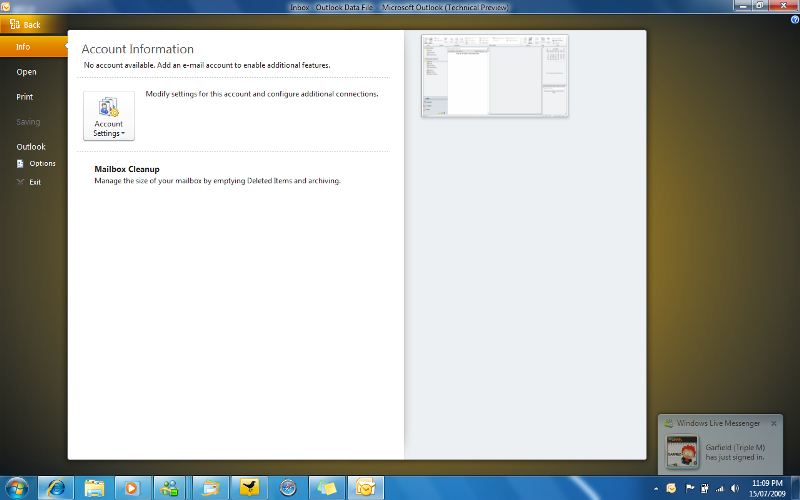This screenshot has width=800, height=500.
Task: Select the Info tab
Action: pyautogui.click(x=32, y=46)
